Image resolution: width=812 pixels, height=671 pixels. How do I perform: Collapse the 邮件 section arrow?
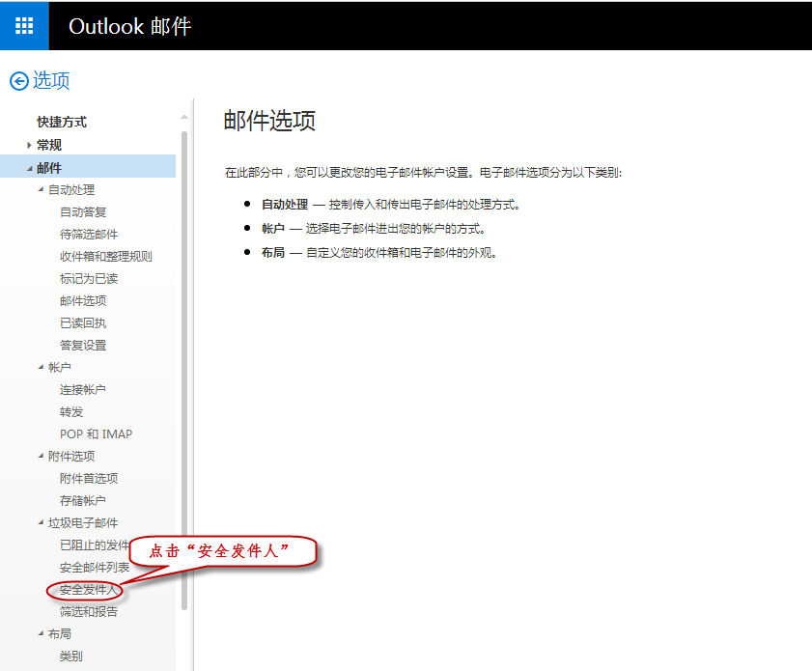click(x=30, y=168)
